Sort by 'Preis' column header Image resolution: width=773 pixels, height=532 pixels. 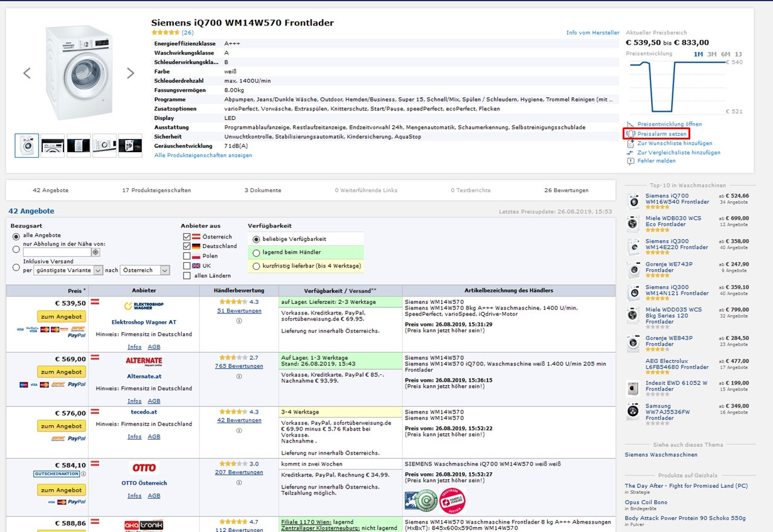point(76,290)
